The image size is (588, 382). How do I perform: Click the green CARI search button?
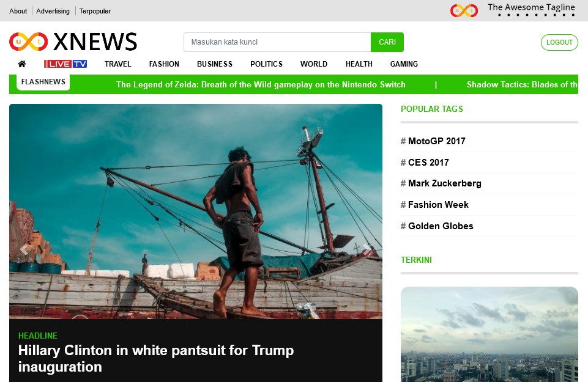(387, 42)
